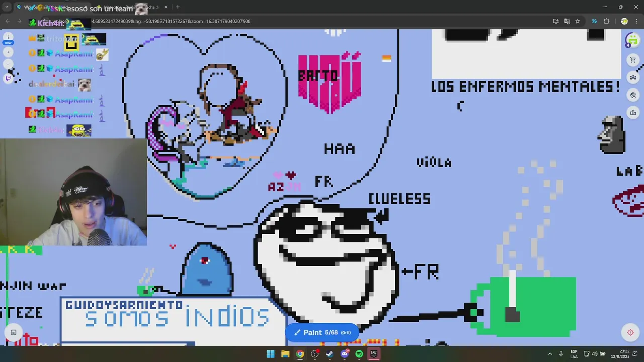644x362 pixels.
Task: Open the clock showing 23:22
Action: (620, 354)
